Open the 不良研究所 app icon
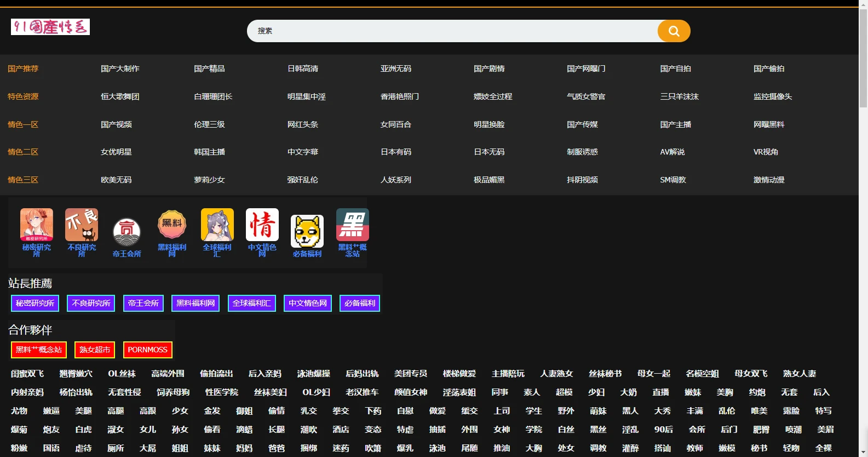Screen dimensions: 868x457 pyautogui.click(x=82, y=225)
